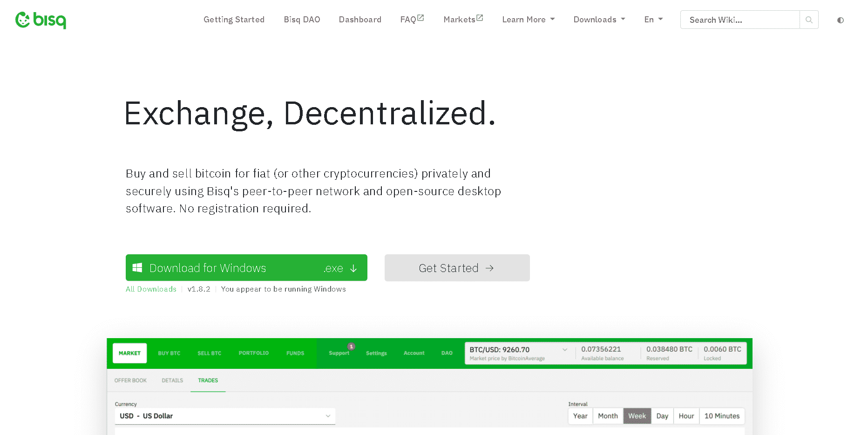
Task: Click the 'Exchange, Decentralized.' headline
Action: 310,114
